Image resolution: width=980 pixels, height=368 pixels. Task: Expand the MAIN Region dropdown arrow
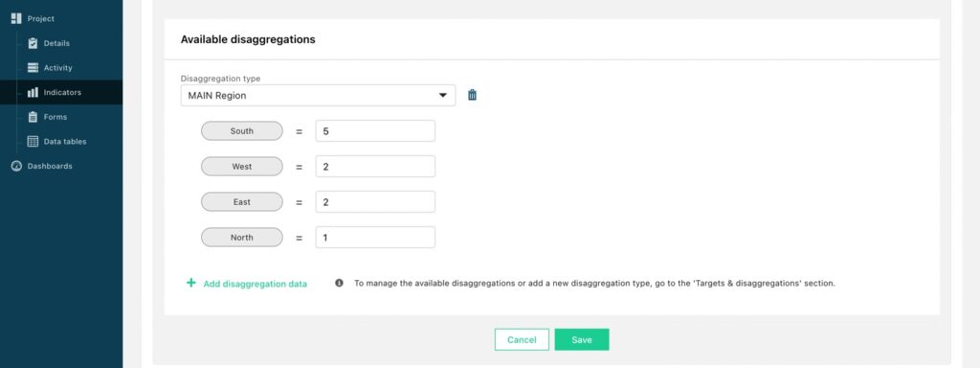[x=443, y=96]
